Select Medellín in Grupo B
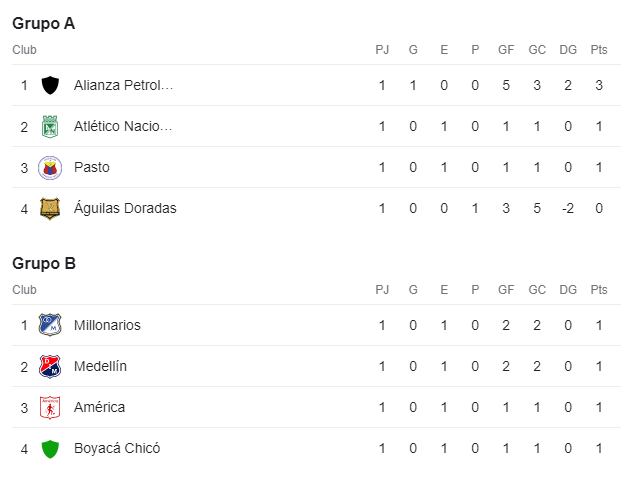The width and height of the screenshot is (621, 482). pyautogui.click(x=101, y=366)
